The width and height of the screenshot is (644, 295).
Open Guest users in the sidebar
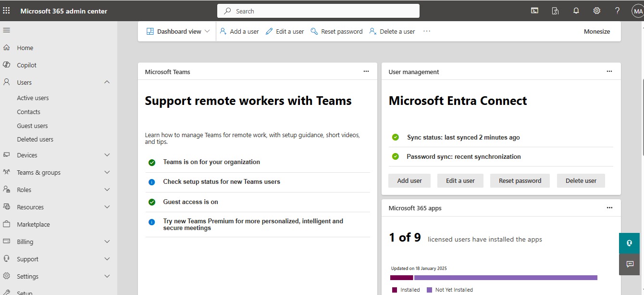(x=32, y=126)
